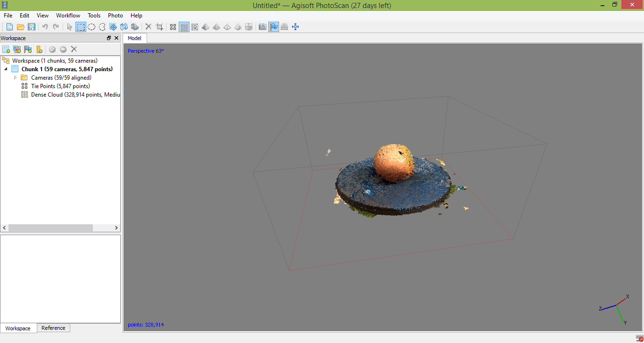Choose the Resize Region tool
Viewport: 644px width, 343px height.
[x=124, y=27]
